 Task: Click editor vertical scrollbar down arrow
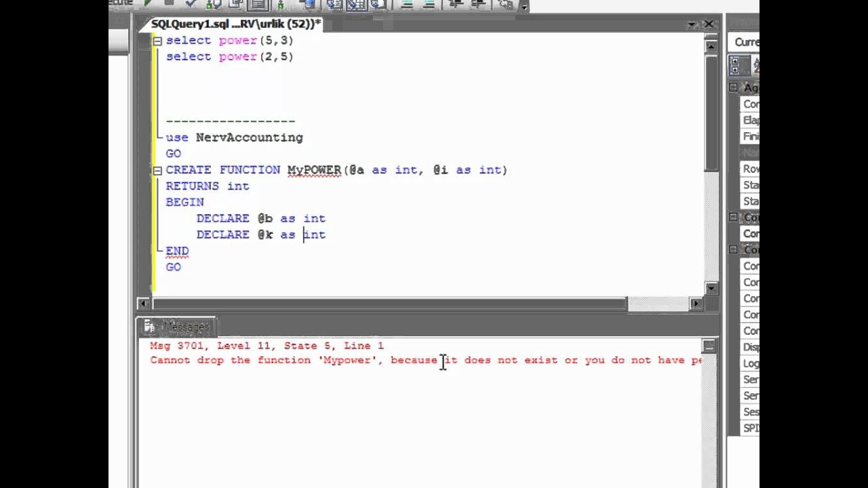tap(711, 288)
